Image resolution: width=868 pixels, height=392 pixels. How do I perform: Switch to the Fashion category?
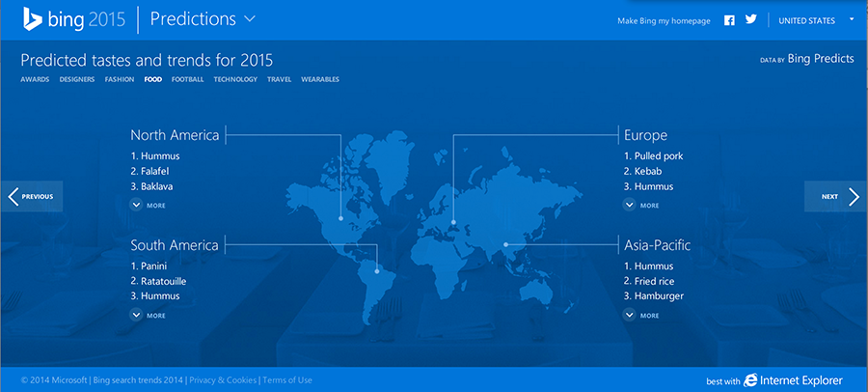[120, 79]
